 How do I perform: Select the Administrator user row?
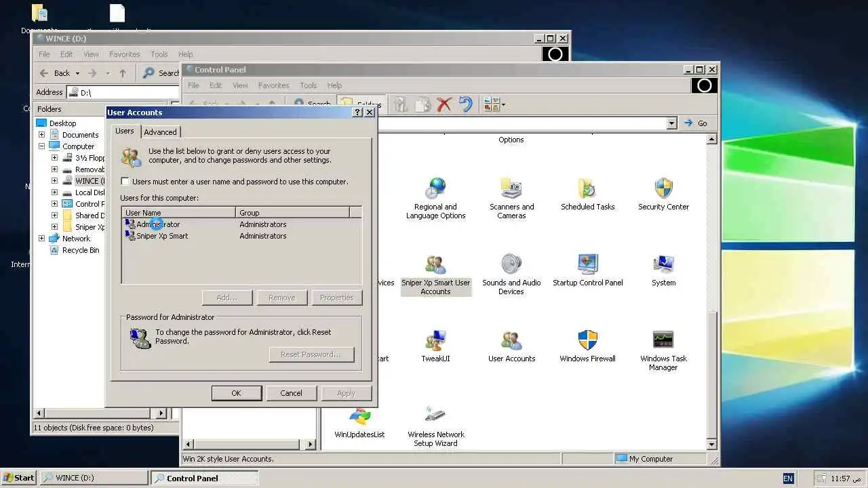coord(241,224)
